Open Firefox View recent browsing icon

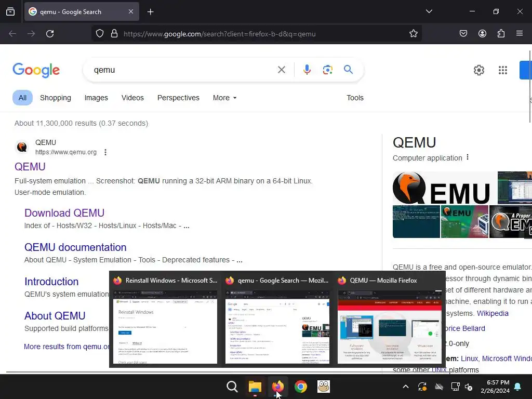tap(10, 11)
